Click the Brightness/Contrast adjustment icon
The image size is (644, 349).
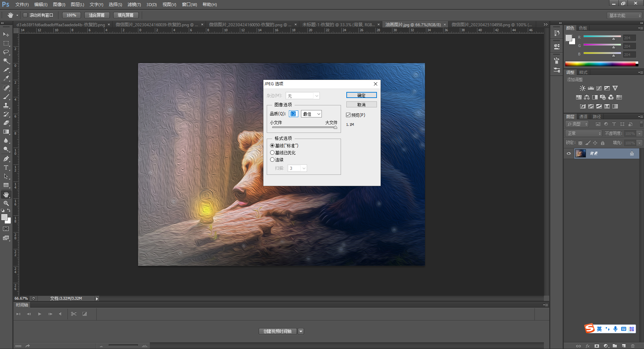pyautogui.click(x=582, y=88)
